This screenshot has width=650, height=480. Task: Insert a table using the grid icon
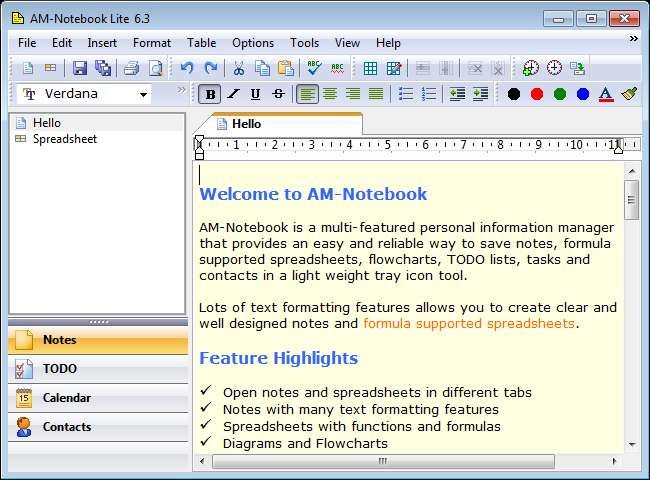click(370, 68)
